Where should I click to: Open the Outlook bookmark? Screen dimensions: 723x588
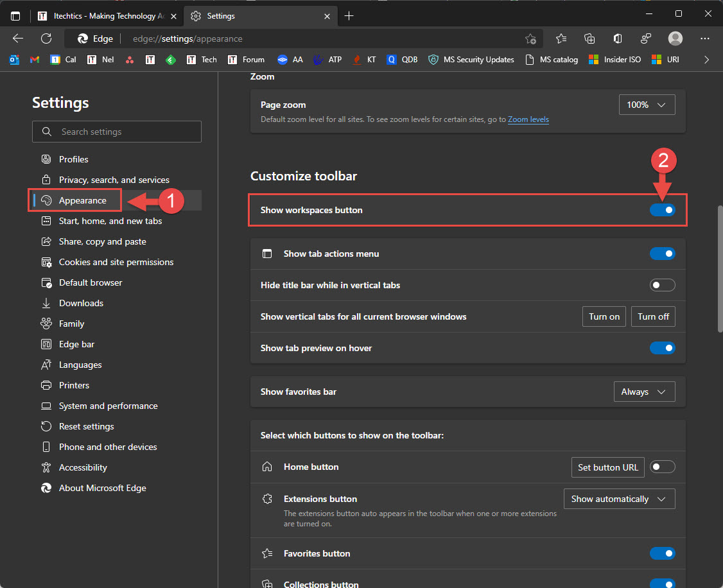14,60
